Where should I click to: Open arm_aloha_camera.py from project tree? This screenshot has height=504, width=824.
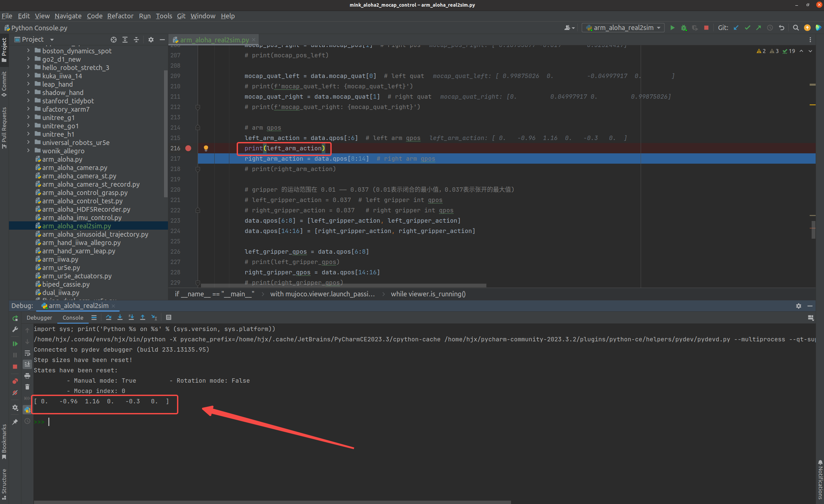click(74, 168)
